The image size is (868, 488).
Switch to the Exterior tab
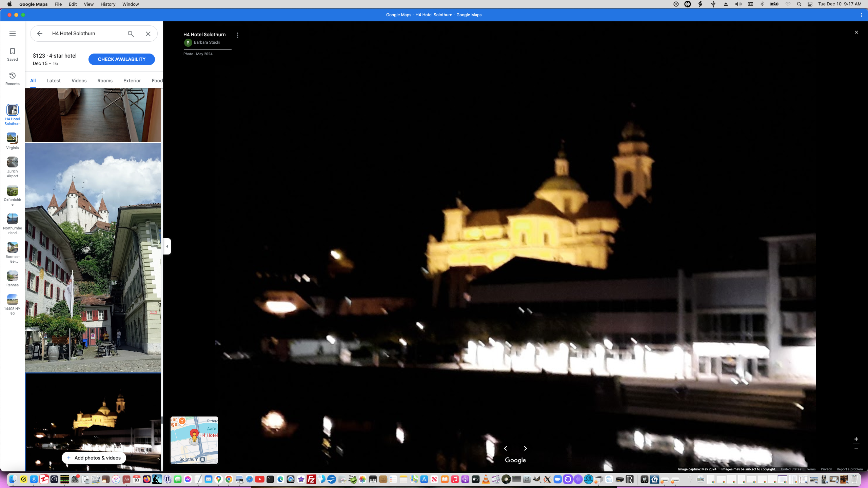click(x=132, y=81)
